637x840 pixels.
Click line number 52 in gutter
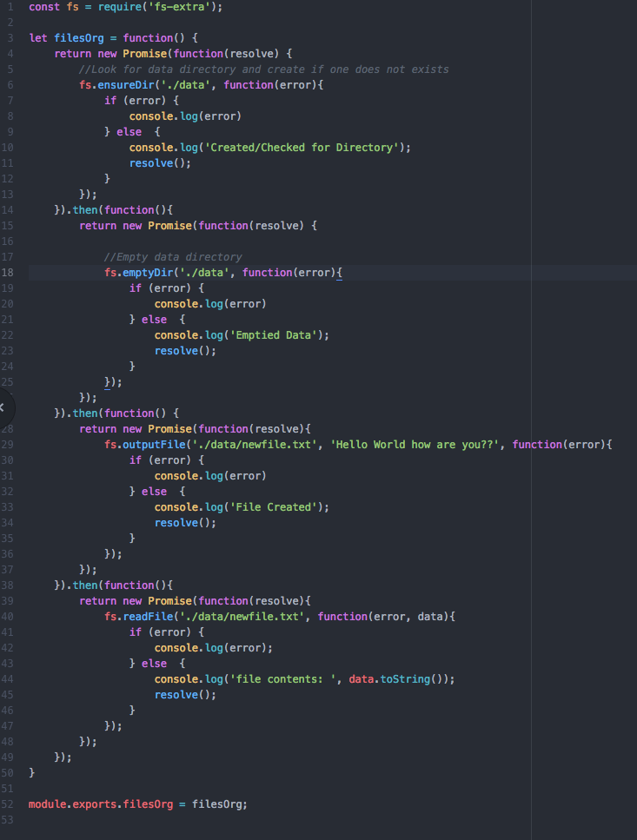(x=8, y=804)
